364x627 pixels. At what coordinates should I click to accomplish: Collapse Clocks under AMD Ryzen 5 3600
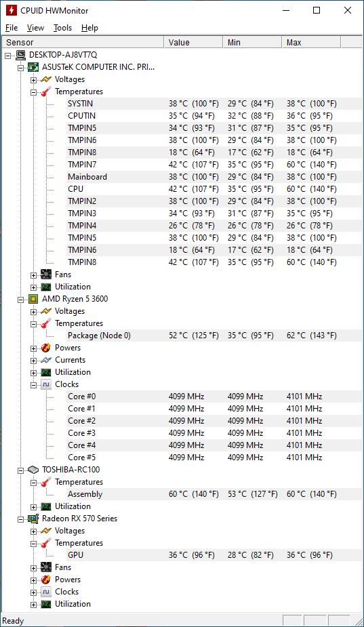coord(33,385)
